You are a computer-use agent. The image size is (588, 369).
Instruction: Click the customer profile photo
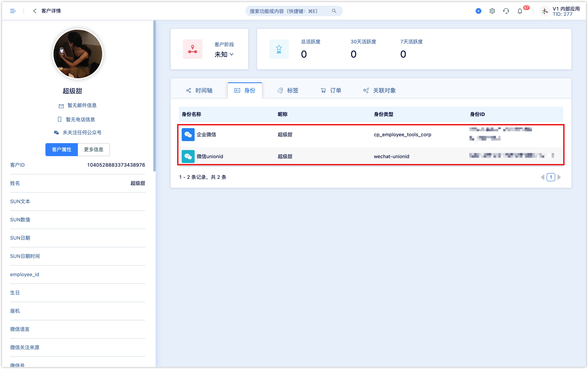click(x=78, y=54)
